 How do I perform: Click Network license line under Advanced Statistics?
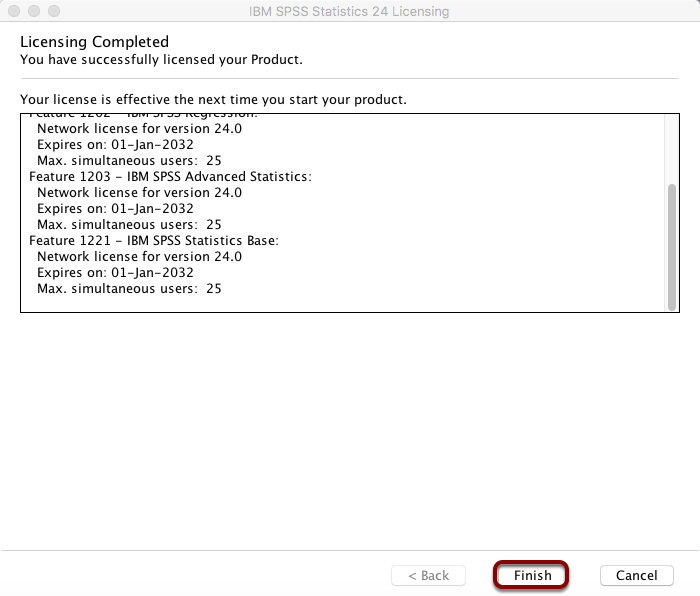coord(139,192)
